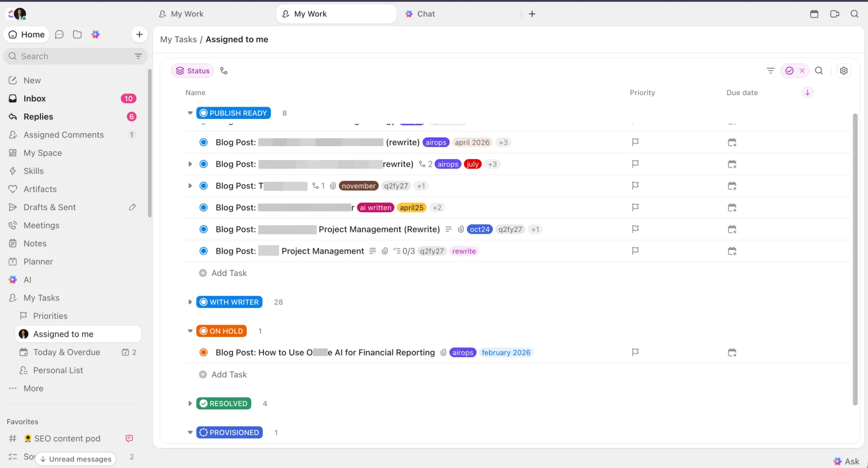
Task: Collapse the ON HOLD group
Action: (x=190, y=331)
